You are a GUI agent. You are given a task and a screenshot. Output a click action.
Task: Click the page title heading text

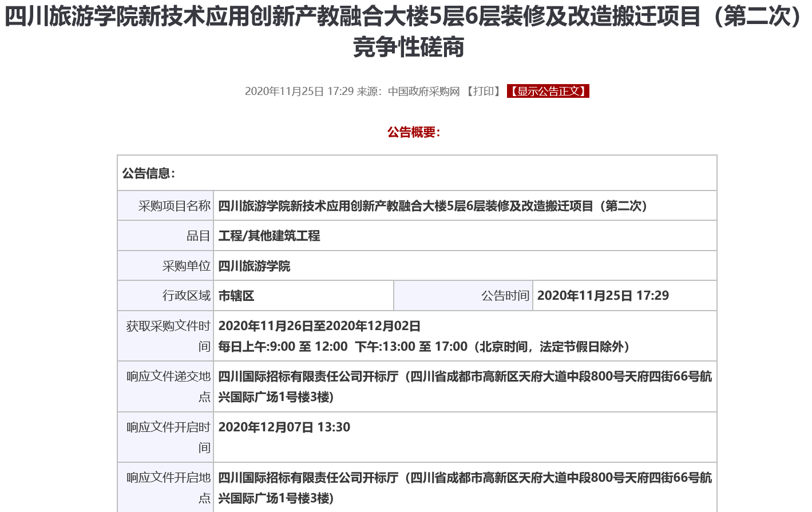(406, 32)
